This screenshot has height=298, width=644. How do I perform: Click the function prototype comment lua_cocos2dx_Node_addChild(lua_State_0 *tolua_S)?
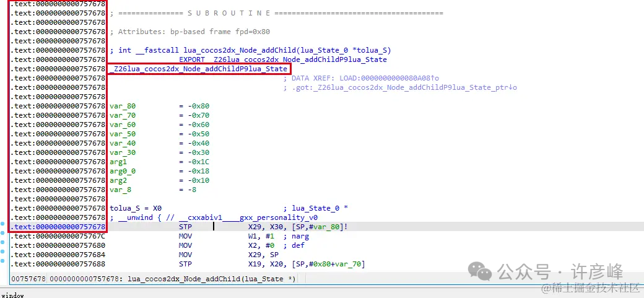coord(251,50)
